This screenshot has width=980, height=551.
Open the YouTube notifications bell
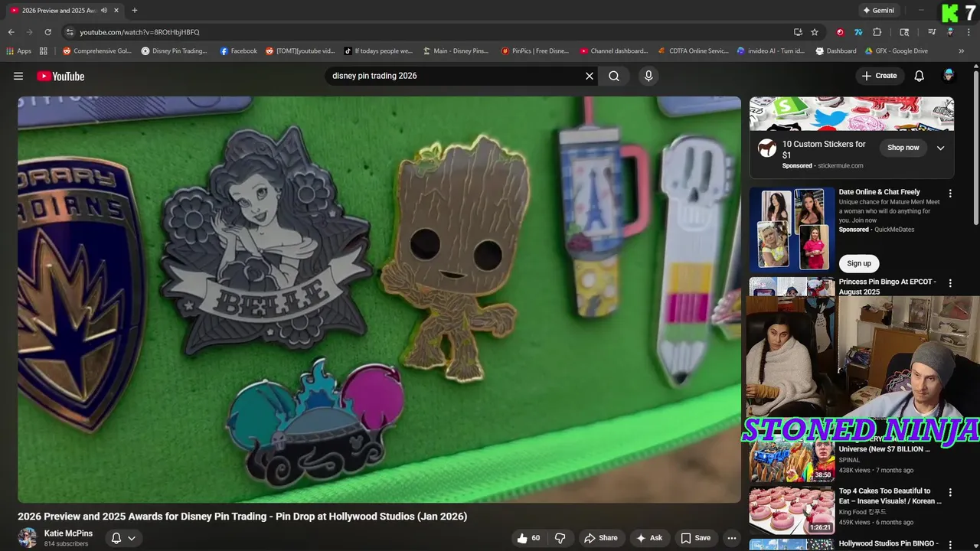coord(920,76)
